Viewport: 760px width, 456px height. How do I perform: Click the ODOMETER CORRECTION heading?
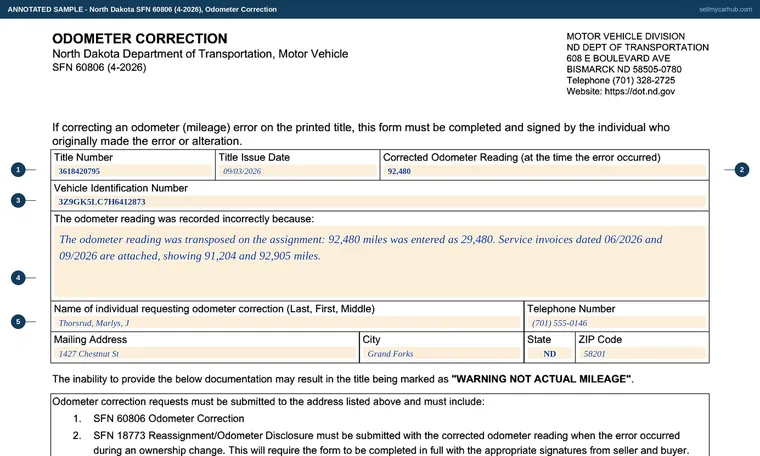[140, 38]
